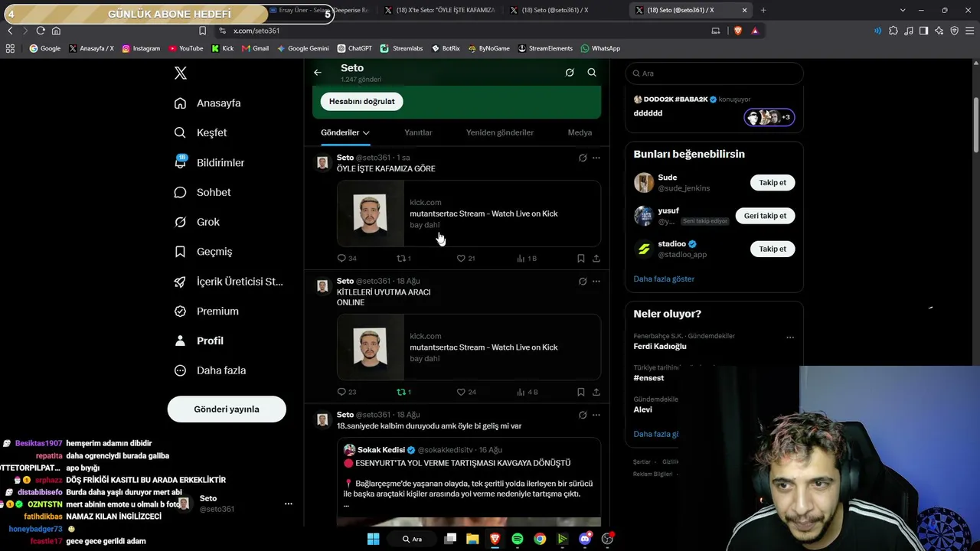Open the ChatGPT bookmark
The width and height of the screenshot is (980, 551).
(354, 48)
